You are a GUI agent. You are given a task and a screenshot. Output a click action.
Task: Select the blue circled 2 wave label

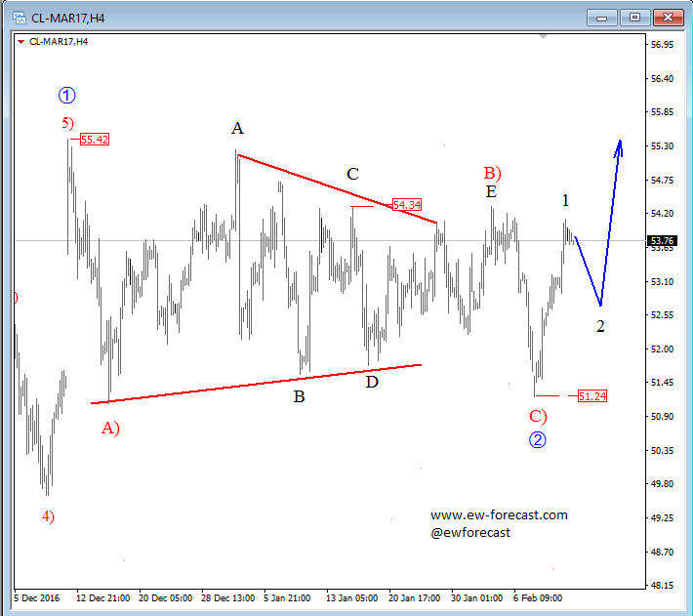[x=538, y=439]
